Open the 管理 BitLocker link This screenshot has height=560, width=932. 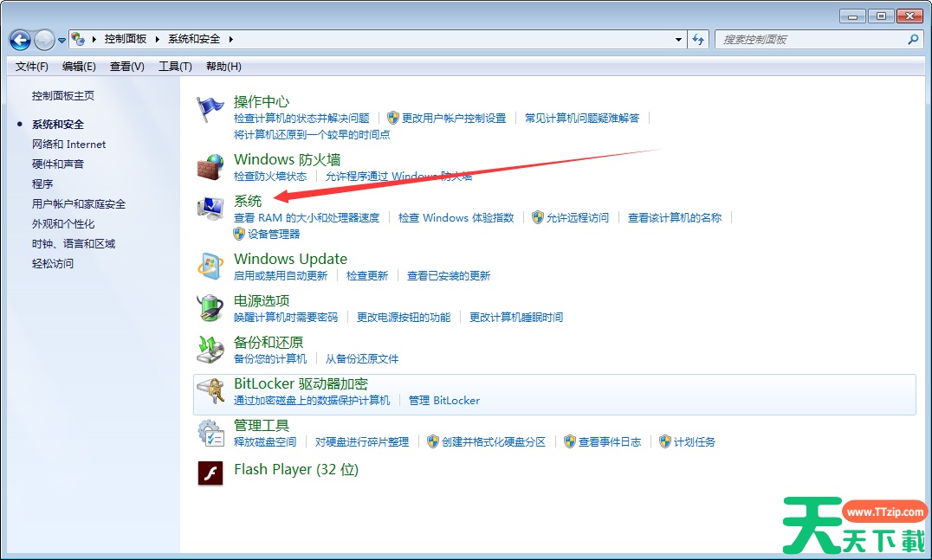(444, 401)
